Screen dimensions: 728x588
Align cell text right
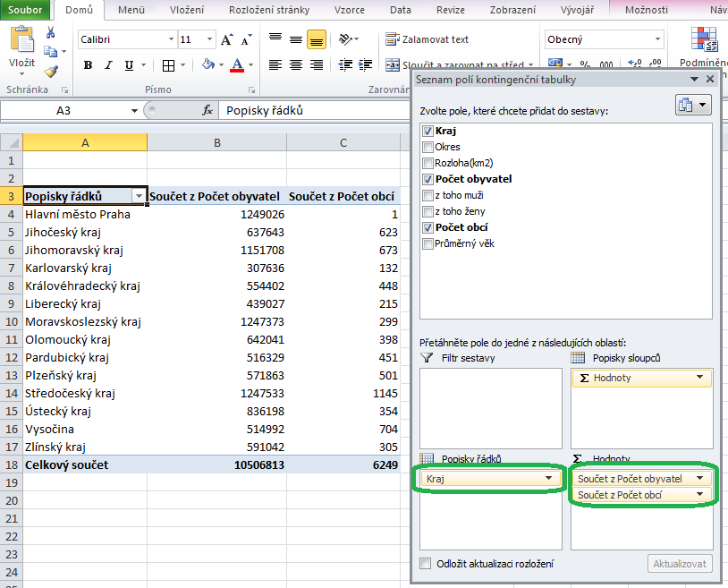pyautogui.click(x=317, y=65)
